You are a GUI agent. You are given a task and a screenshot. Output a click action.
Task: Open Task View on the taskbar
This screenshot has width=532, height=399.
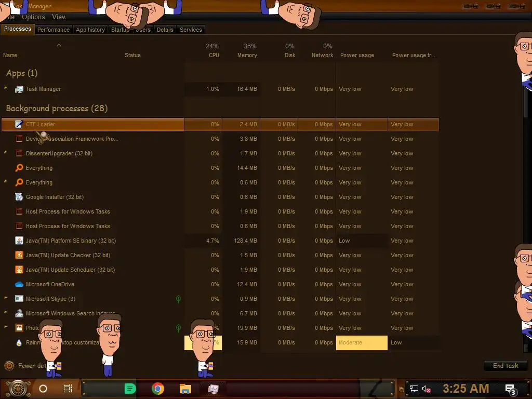pyautogui.click(x=68, y=389)
